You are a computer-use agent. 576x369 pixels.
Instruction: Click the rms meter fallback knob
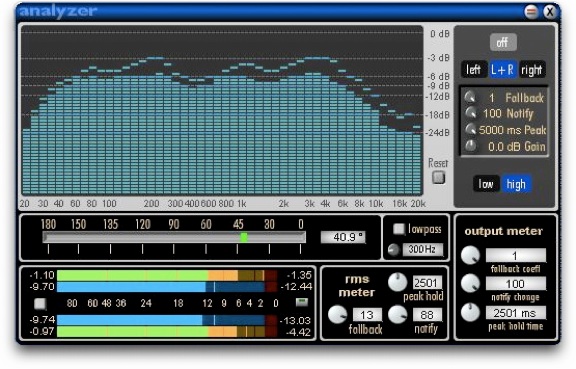[337, 315]
